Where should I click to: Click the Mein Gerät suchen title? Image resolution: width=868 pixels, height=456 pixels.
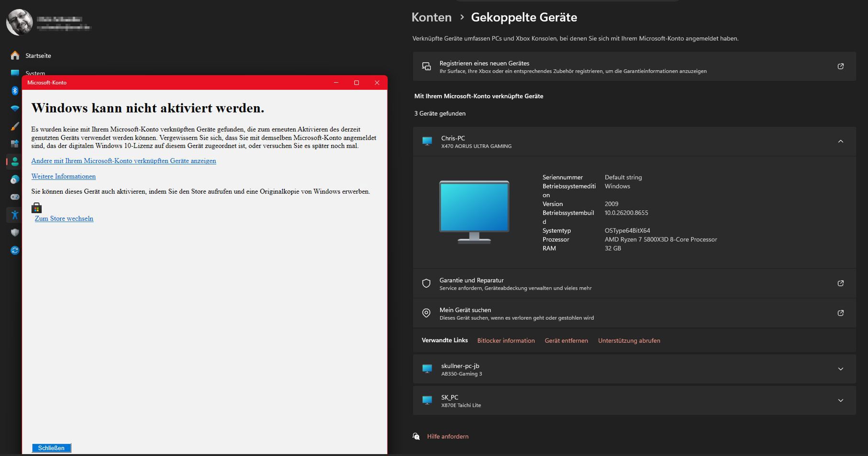click(465, 310)
